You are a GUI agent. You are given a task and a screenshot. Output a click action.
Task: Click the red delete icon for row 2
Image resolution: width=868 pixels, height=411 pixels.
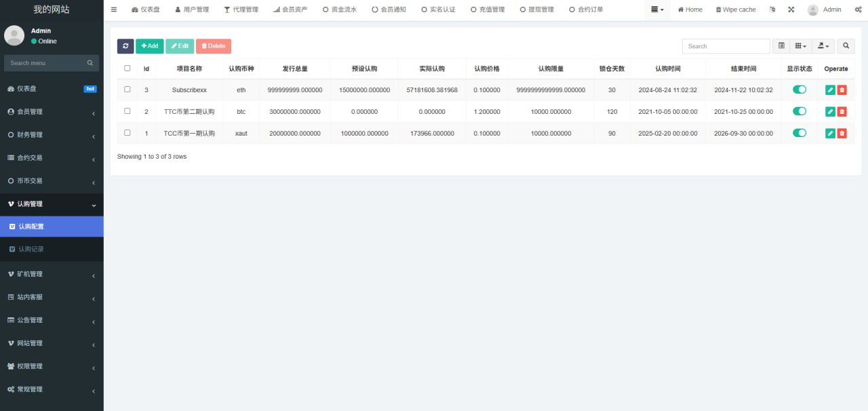[842, 111]
